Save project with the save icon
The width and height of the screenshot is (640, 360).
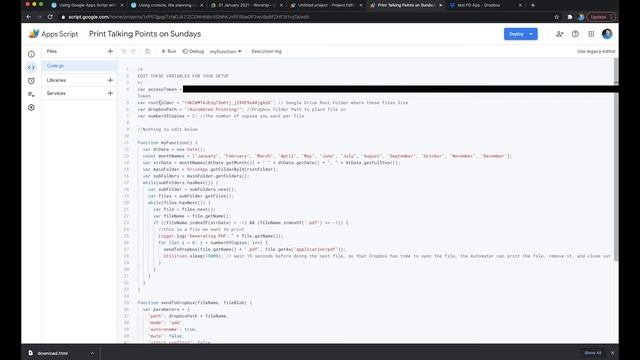click(x=148, y=51)
